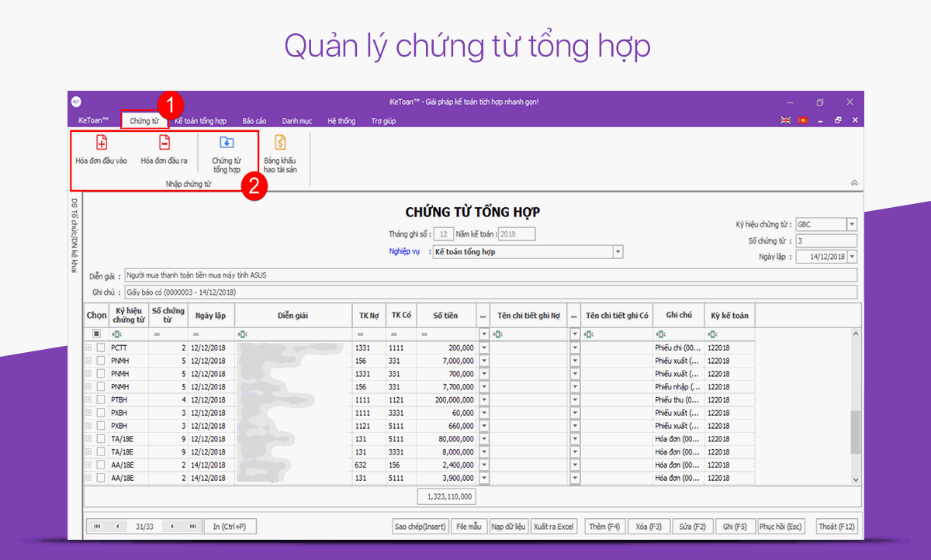Open Hóa đơn đầu ra invoice icon
Viewport: 931px width, 560px height.
[x=164, y=143]
